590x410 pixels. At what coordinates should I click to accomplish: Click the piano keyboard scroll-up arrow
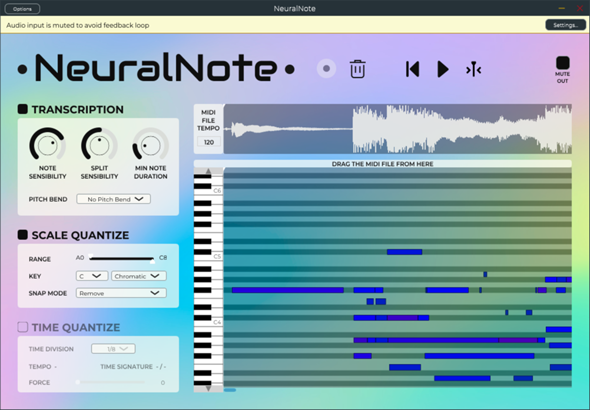(208, 171)
